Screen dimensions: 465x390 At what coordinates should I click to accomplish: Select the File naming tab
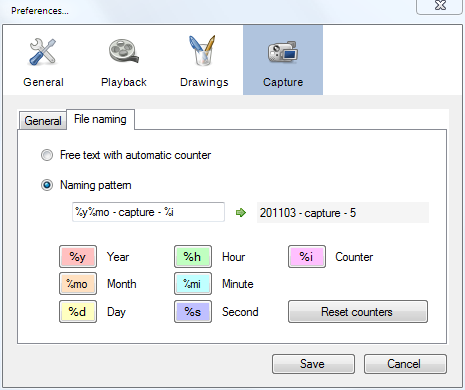tap(100, 119)
